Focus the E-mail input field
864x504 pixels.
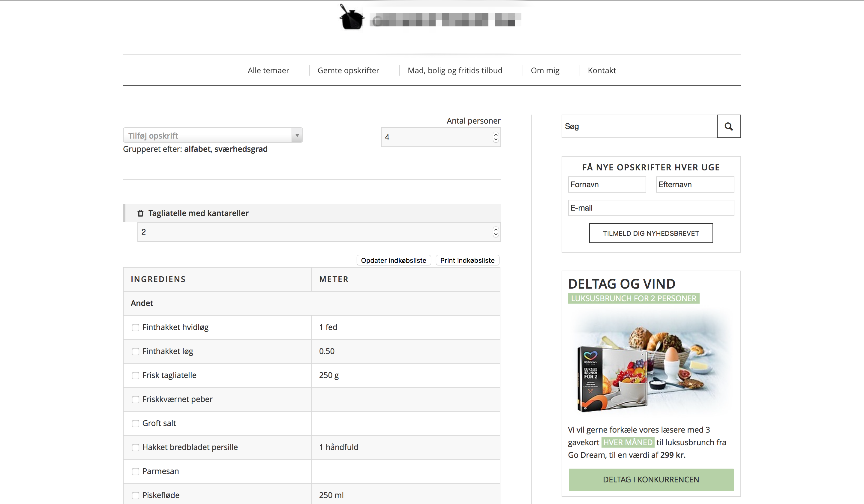coord(650,208)
